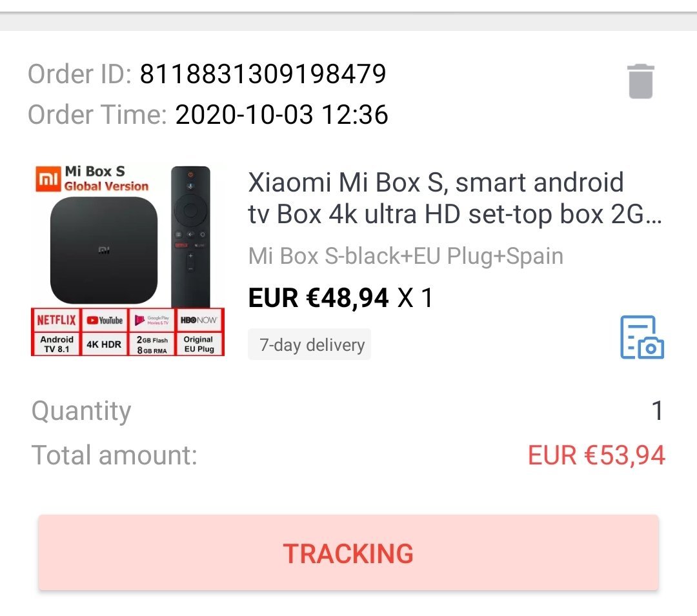This screenshot has width=697, height=616.
Task: Tap the remote control in product photo
Action: click(x=190, y=237)
